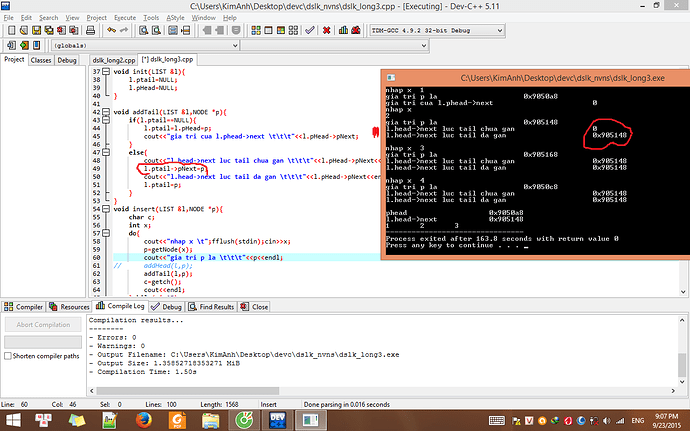Click the New file toolbar icon
The image size is (690, 431).
[x=10, y=31]
